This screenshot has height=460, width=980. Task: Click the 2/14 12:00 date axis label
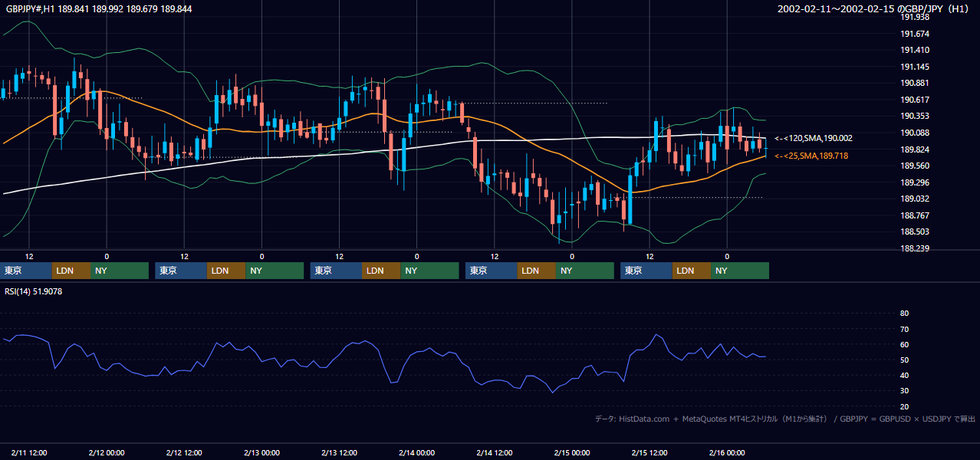coord(495,452)
